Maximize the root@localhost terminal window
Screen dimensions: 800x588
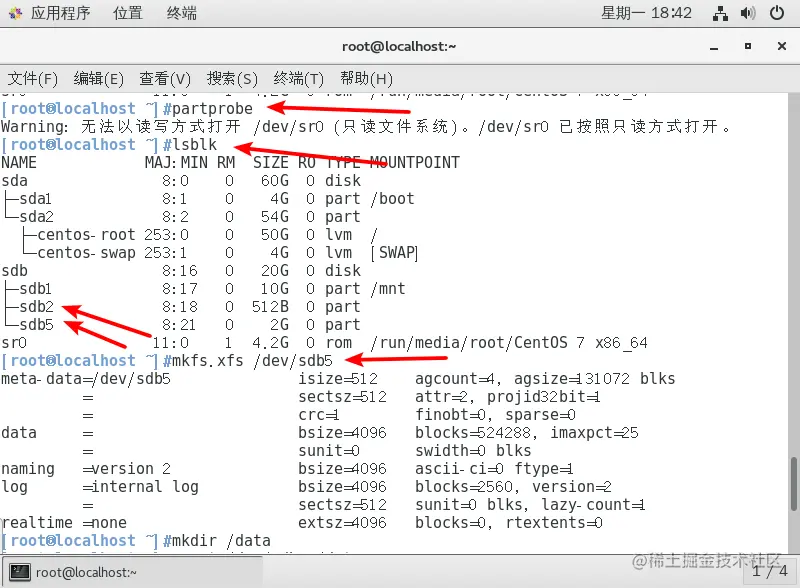pos(747,46)
